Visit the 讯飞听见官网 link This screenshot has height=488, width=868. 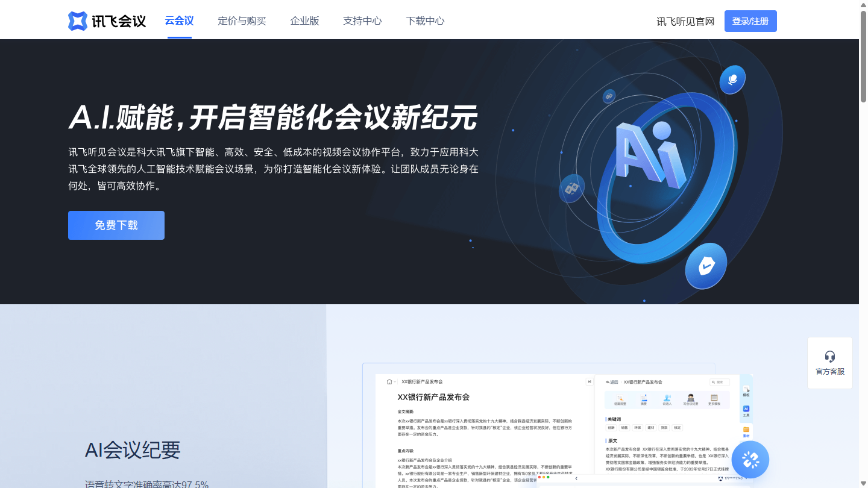coord(685,21)
